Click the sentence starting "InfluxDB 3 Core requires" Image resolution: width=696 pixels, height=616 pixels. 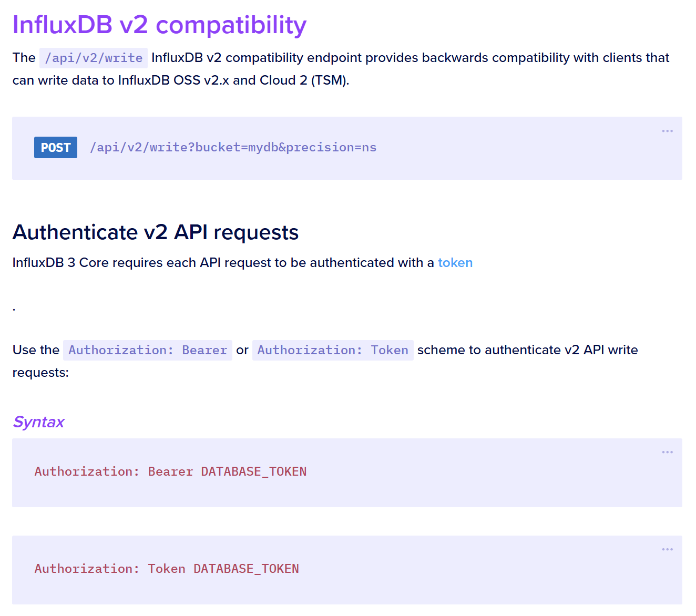242,263
